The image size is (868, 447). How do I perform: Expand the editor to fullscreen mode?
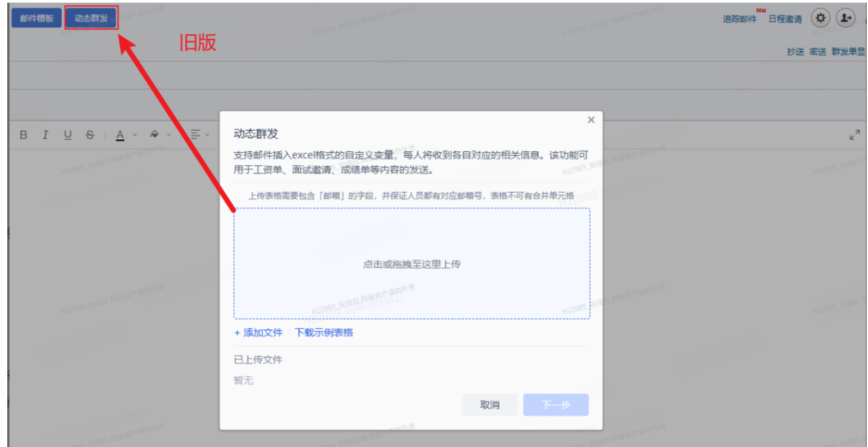tap(856, 134)
